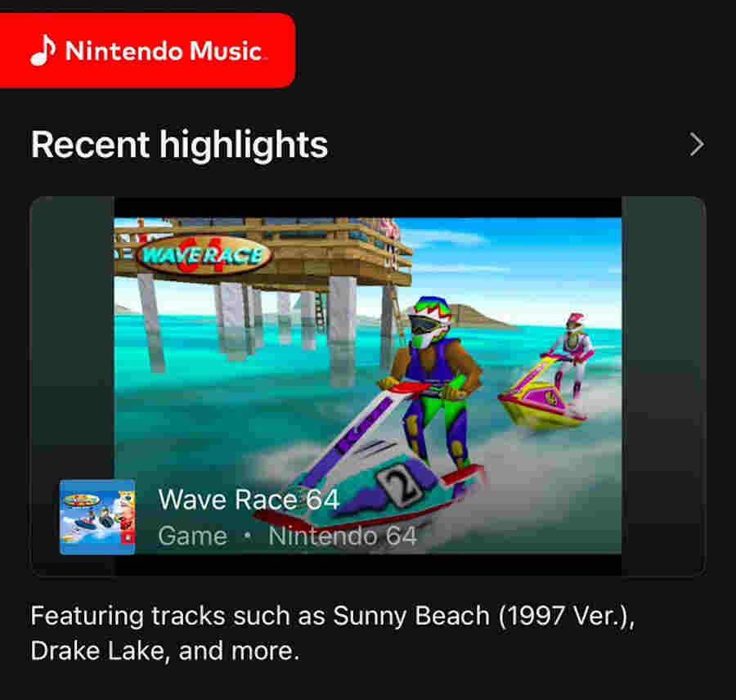Expand Recent highlights with the right chevron
The image size is (736, 700).
697,145
